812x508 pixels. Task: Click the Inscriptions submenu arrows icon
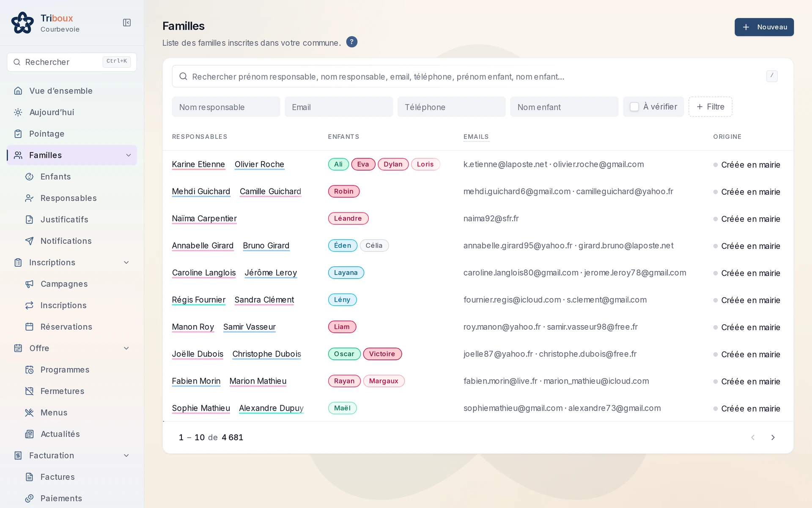point(29,305)
